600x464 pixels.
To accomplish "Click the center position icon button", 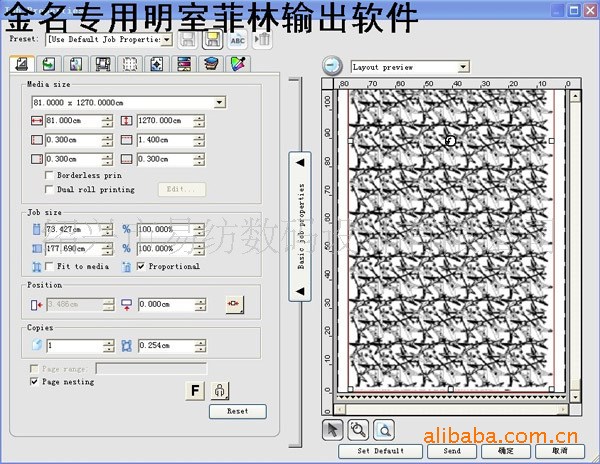I will (234, 304).
